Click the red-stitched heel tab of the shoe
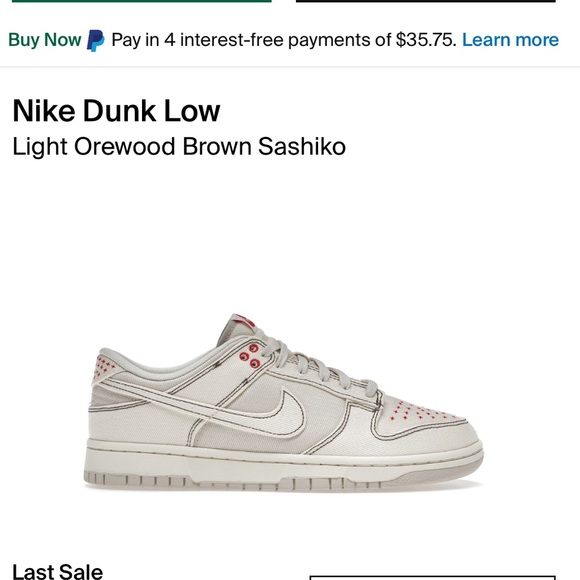 [104, 367]
